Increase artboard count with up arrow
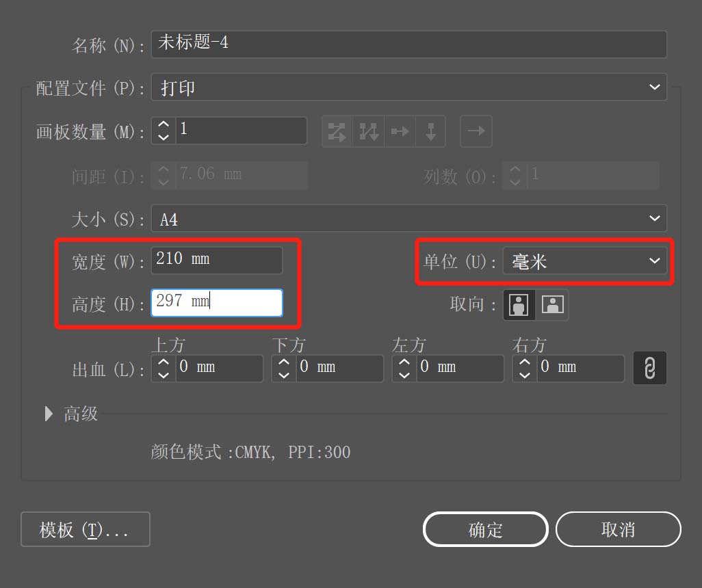Image resolution: width=702 pixels, height=588 pixels. click(x=164, y=124)
